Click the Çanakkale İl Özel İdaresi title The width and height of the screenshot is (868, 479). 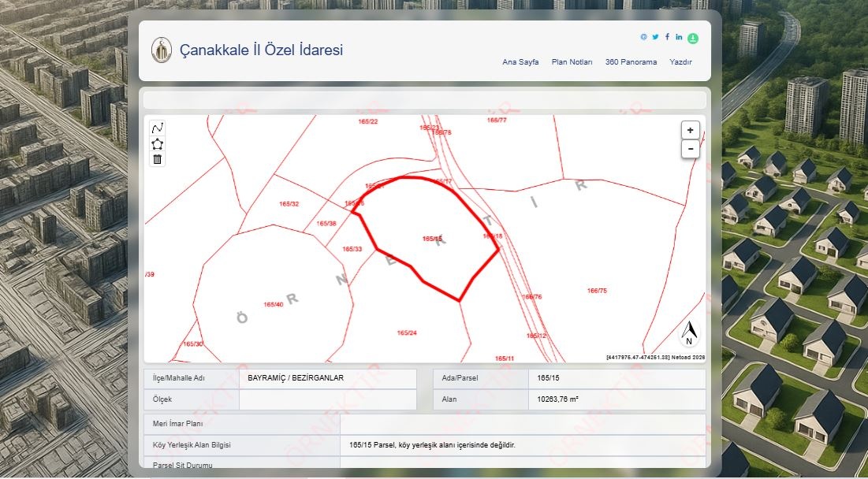261,50
